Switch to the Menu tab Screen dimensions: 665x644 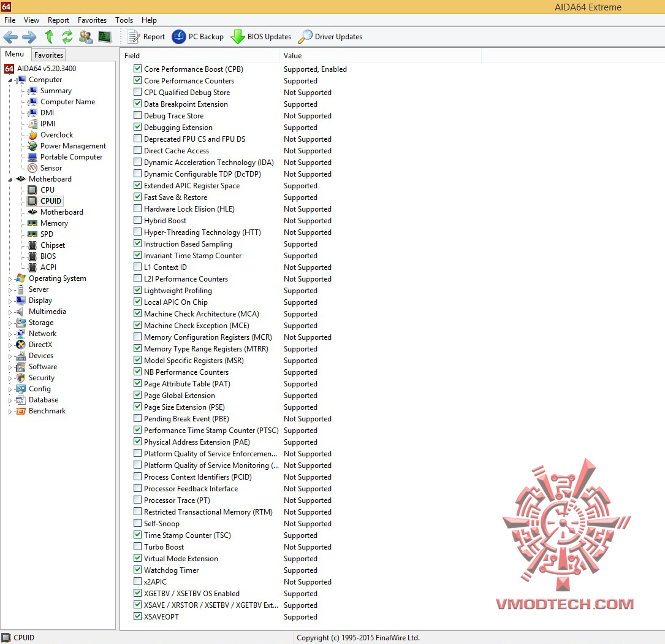pyautogui.click(x=15, y=54)
